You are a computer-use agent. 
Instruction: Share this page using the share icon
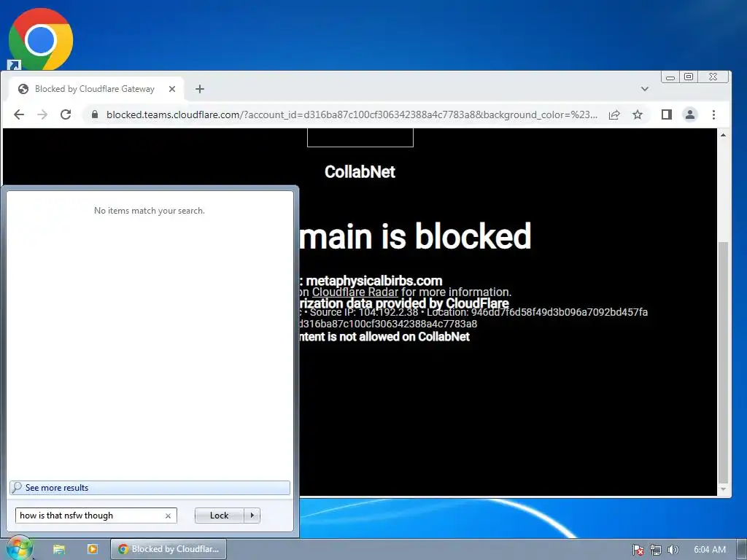(614, 114)
